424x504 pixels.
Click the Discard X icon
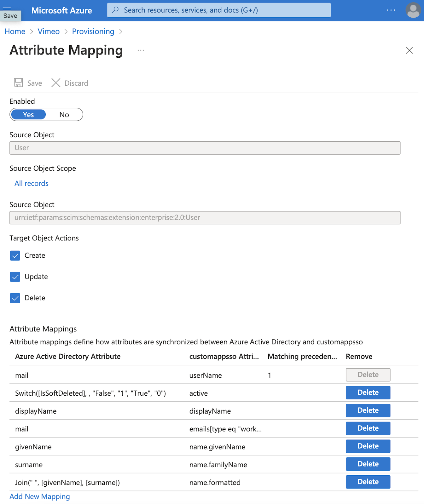point(56,83)
